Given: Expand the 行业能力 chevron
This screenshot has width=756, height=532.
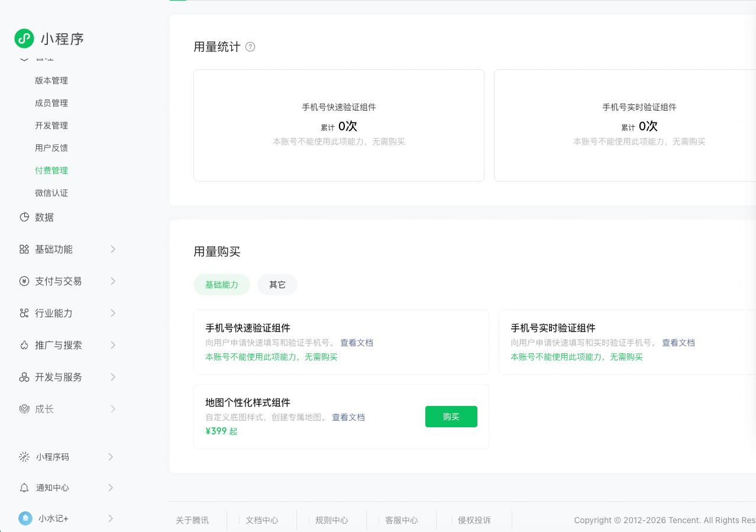Looking at the screenshot, I should tap(112, 313).
